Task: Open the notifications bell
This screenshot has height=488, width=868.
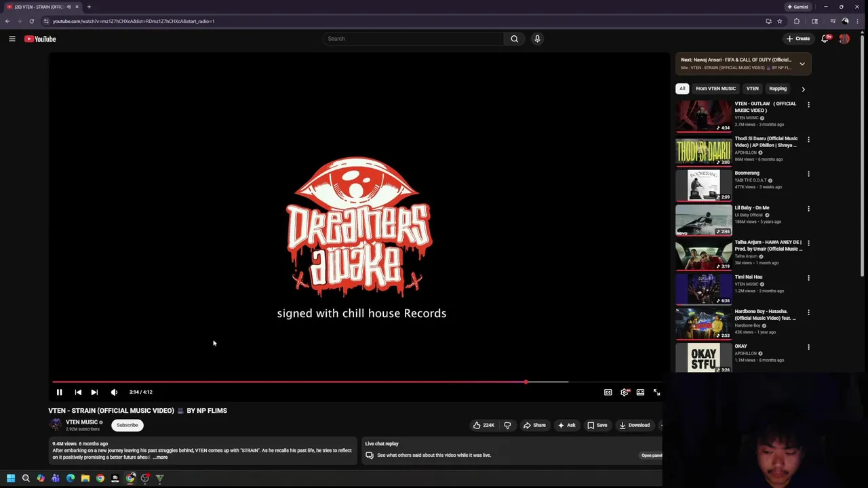Action: coord(825,39)
